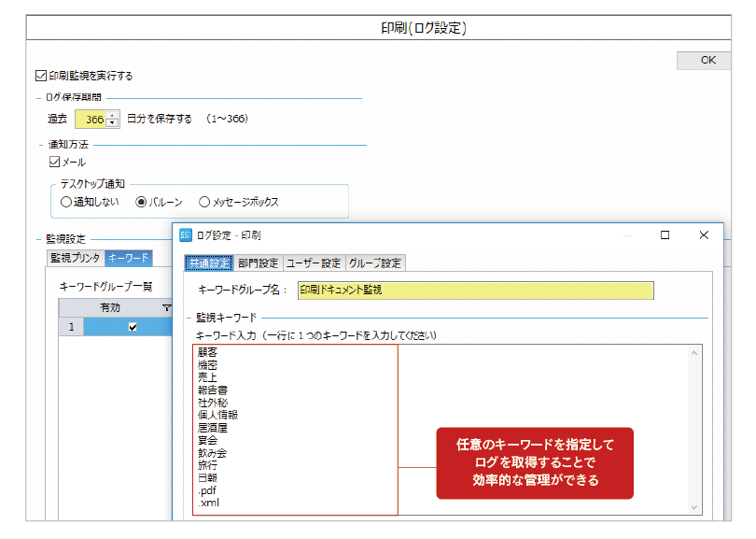Select row 1 header in keyword group list
The width and height of the screenshot is (756, 539).
point(71,327)
